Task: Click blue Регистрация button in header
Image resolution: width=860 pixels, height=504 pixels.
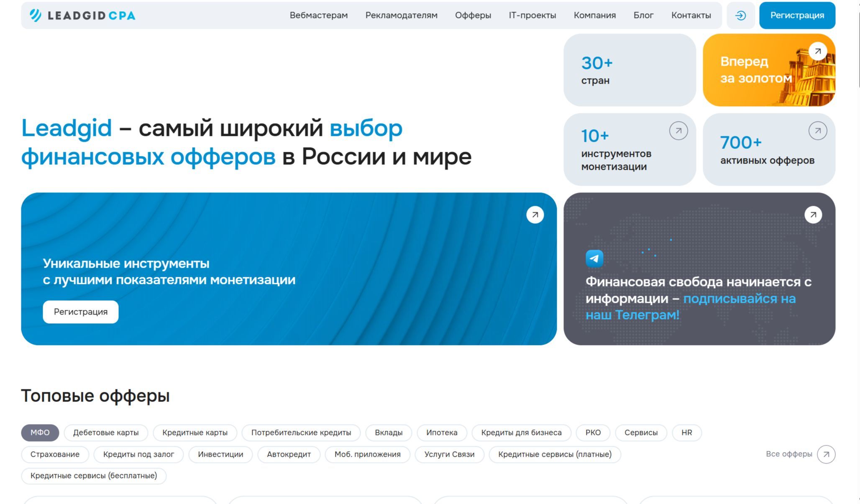Action: (797, 15)
